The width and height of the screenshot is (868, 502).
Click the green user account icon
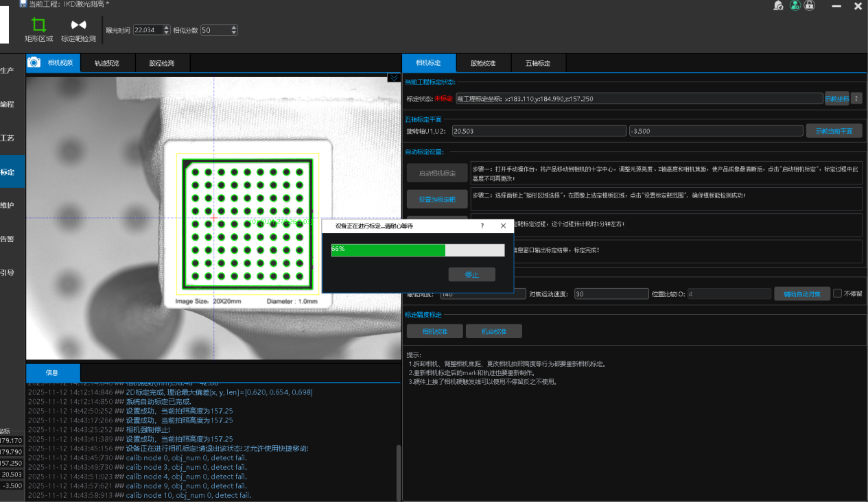(x=795, y=5)
